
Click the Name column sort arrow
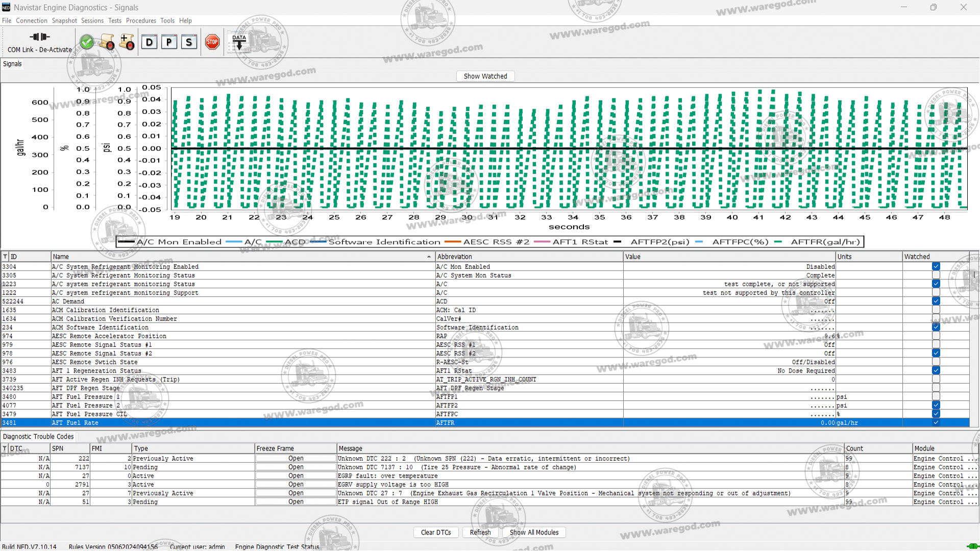(x=428, y=256)
